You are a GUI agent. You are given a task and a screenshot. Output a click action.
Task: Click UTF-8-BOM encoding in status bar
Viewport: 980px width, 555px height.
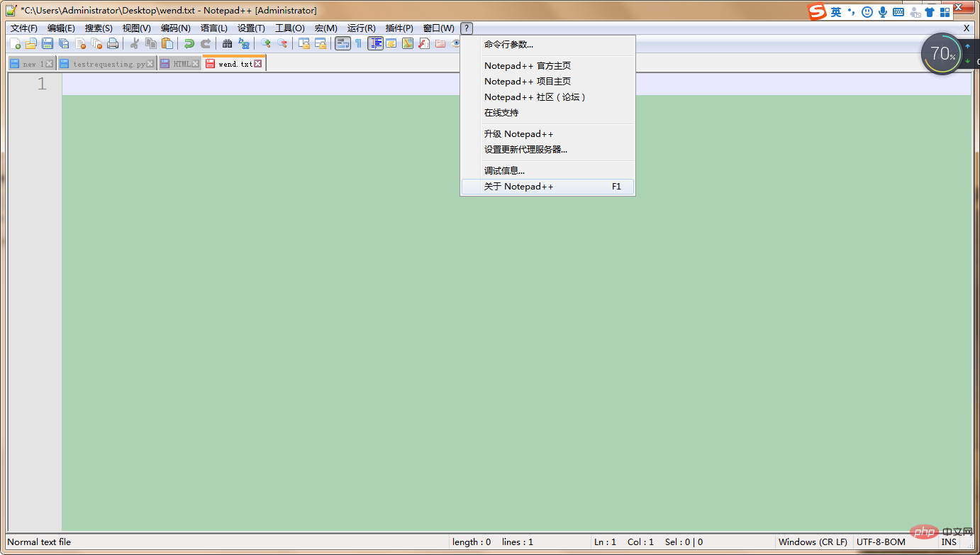881,542
